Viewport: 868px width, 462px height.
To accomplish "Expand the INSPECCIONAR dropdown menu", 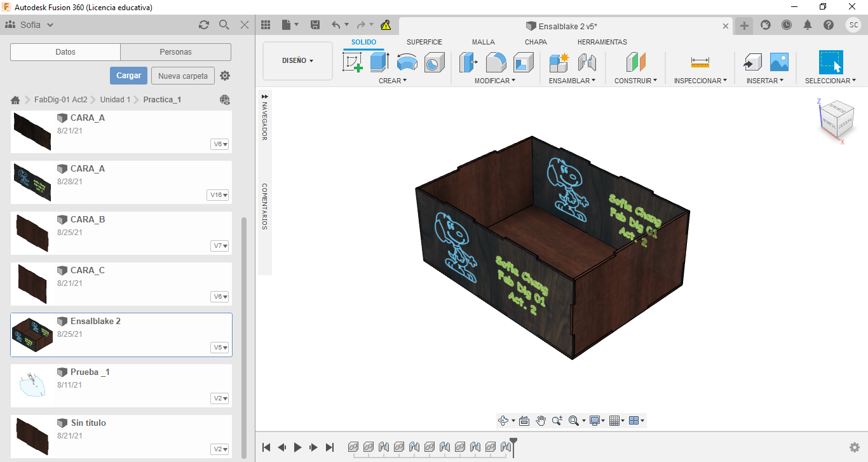I will click(x=701, y=81).
